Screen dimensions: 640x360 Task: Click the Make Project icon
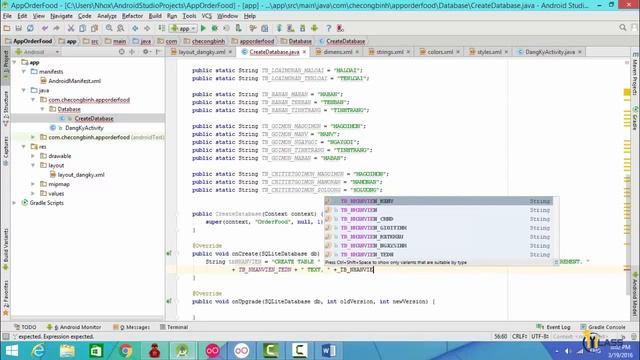tap(162, 28)
